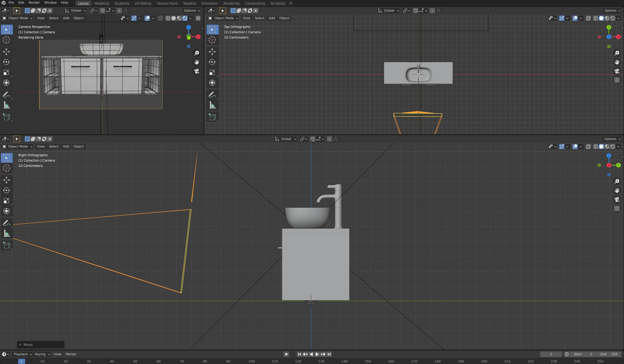Select the Cursor tool in camera viewport
This screenshot has width=624, height=364.
tap(7, 40)
